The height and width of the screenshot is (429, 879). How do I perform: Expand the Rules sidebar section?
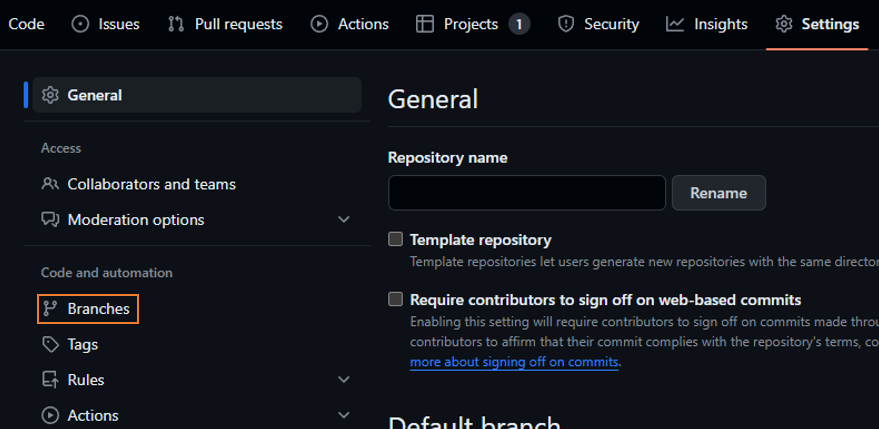[344, 380]
